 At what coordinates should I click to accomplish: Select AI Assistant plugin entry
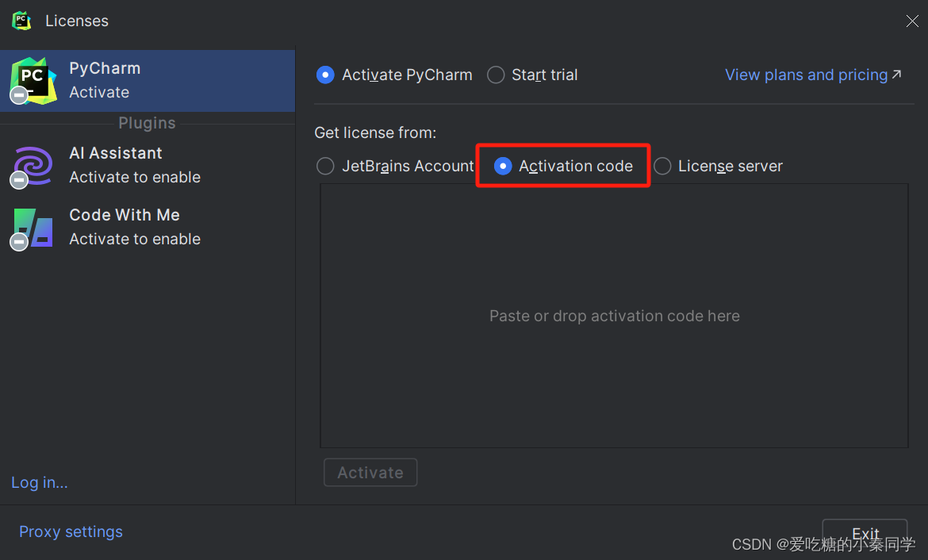148,165
